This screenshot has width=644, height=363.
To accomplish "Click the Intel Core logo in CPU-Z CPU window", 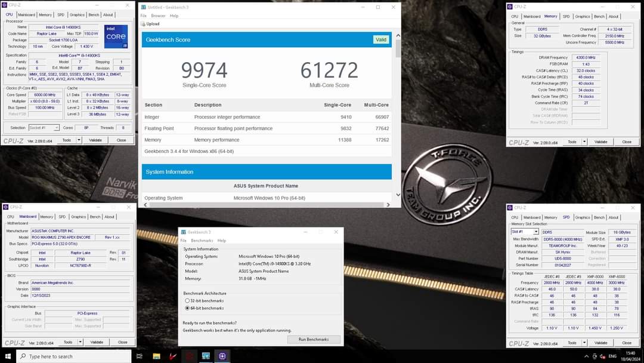I will (x=116, y=36).
